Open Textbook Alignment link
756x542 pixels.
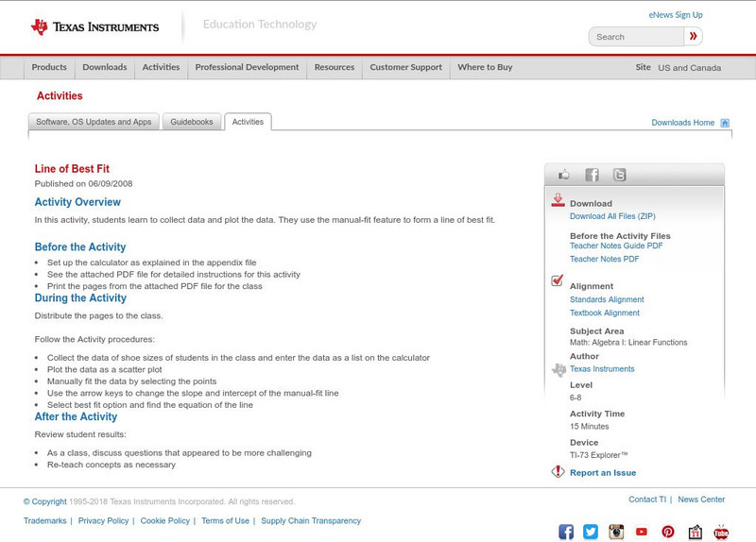(x=605, y=313)
